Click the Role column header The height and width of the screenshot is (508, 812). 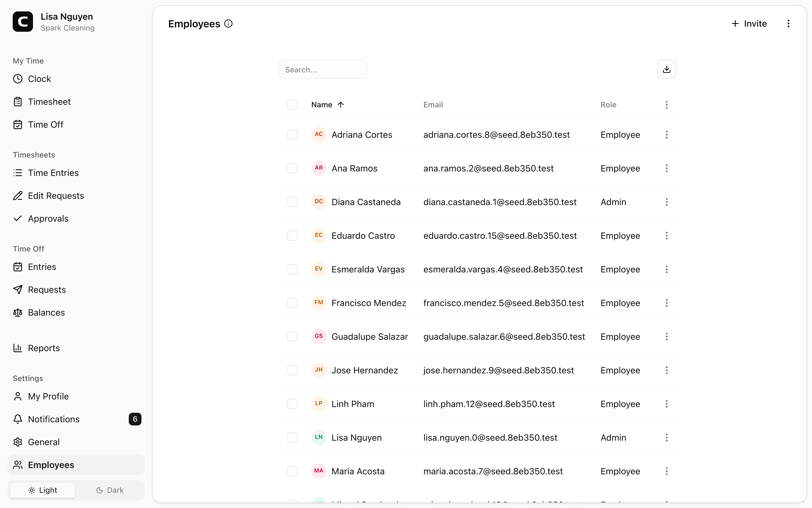pyautogui.click(x=608, y=105)
